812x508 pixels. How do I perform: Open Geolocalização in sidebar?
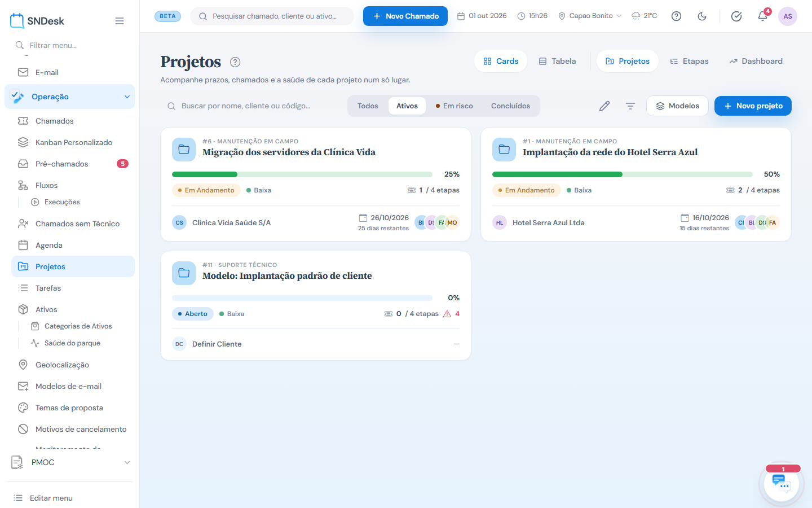pyautogui.click(x=73, y=365)
